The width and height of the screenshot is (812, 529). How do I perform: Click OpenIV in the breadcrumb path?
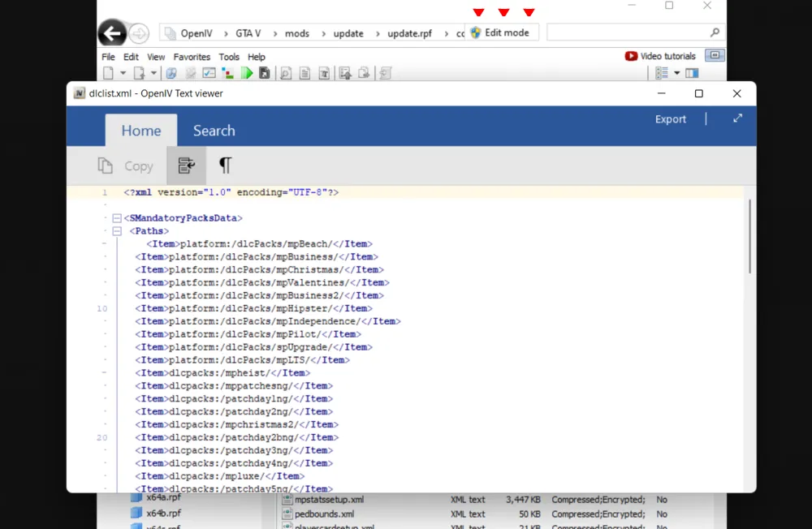pos(197,33)
